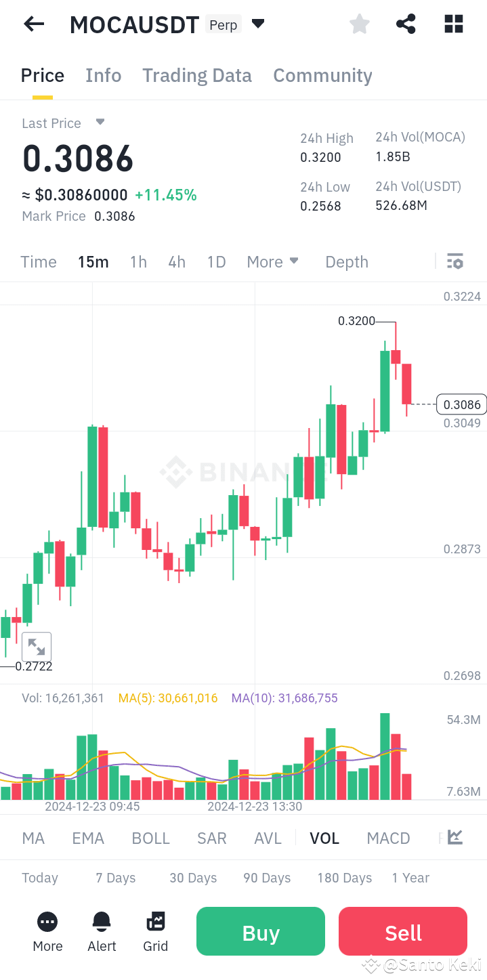Switch the chart to Depth view

(346, 261)
